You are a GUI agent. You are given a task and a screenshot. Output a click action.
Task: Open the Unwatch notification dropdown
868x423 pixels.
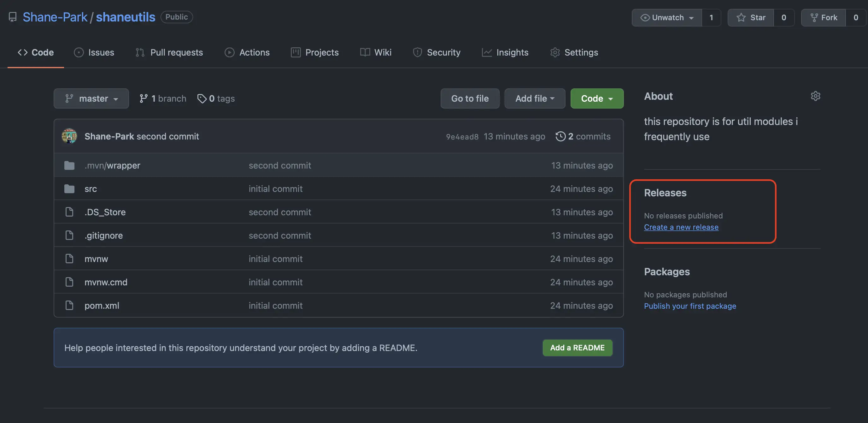click(x=667, y=18)
